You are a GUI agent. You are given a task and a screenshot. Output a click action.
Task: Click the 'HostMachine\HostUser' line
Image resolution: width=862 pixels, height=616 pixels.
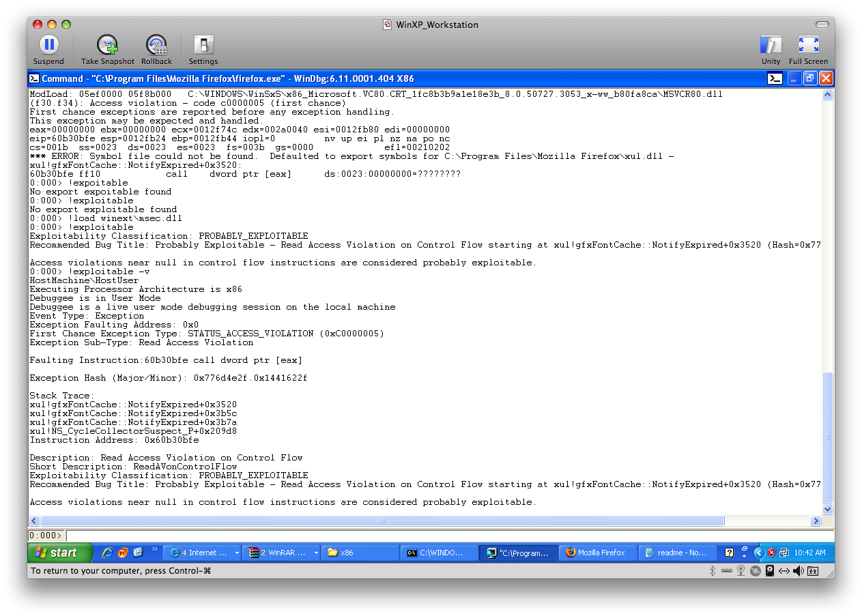(x=84, y=280)
